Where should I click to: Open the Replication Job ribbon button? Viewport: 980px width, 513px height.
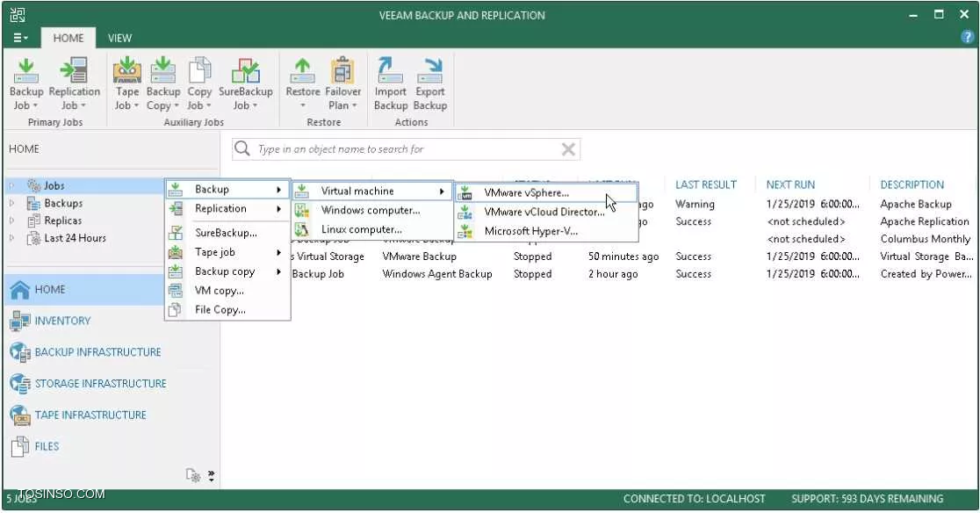point(74,84)
